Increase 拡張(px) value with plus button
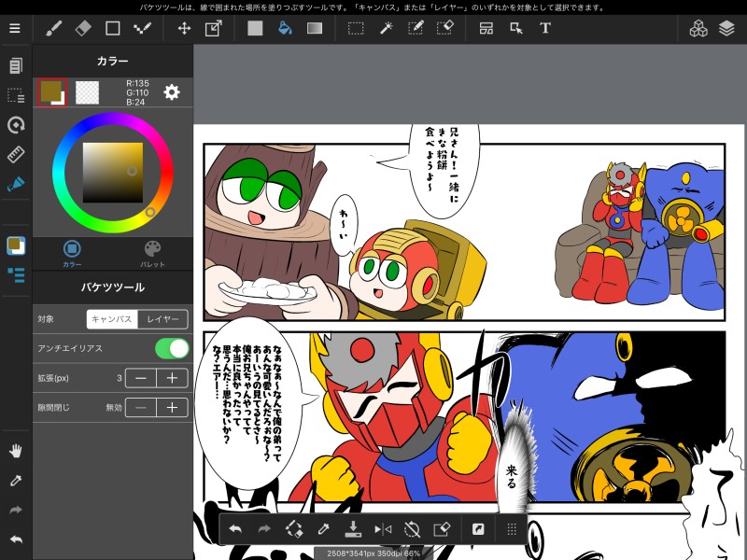The width and height of the screenshot is (747, 560). (172, 378)
